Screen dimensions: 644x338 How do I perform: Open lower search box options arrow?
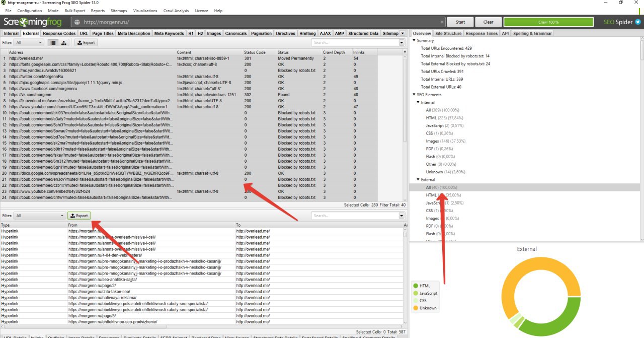click(x=401, y=216)
